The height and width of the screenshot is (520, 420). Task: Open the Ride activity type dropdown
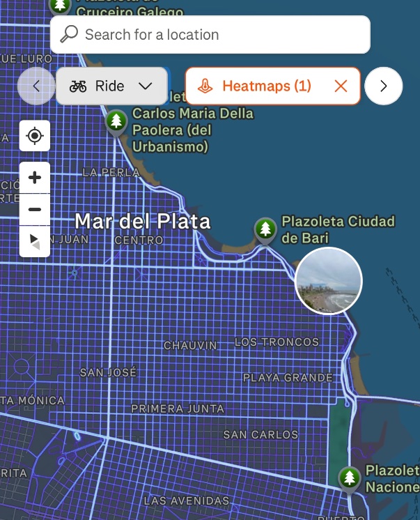pos(111,86)
